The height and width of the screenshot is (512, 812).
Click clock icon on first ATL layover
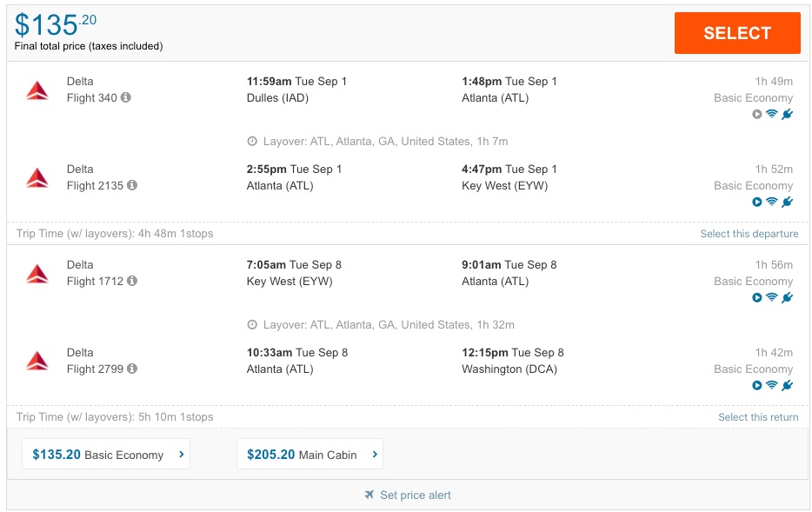click(x=252, y=142)
